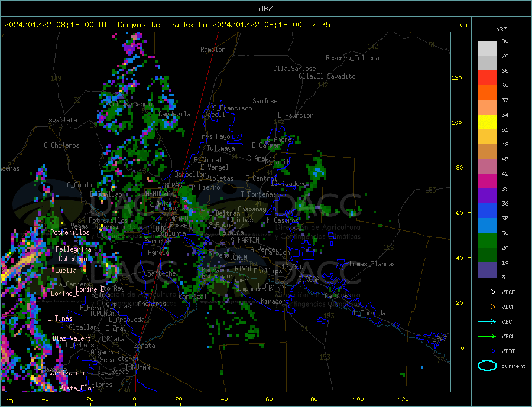Click the orange VBCR arrow icon
The height and width of the screenshot is (407, 532).
[487, 307]
